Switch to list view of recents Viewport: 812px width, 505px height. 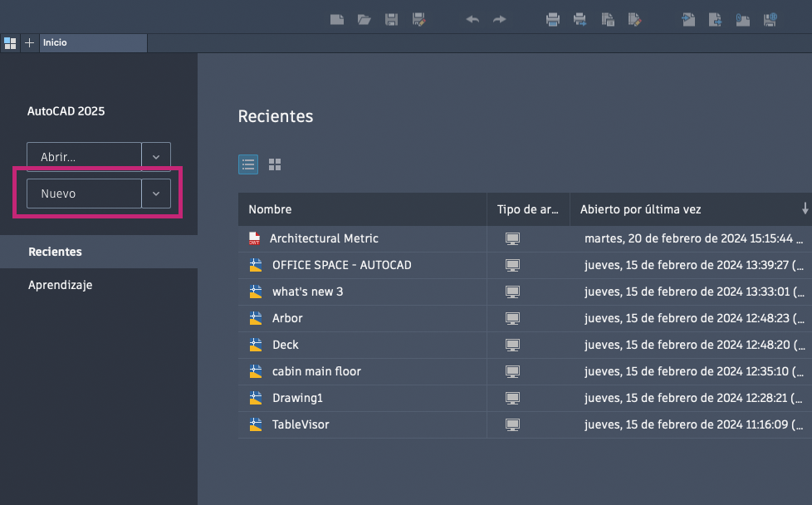(x=248, y=164)
